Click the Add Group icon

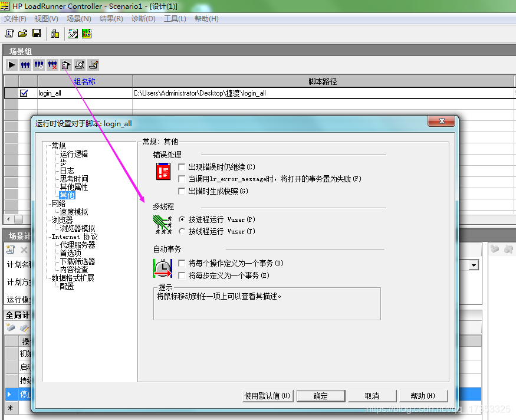(x=39, y=65)
